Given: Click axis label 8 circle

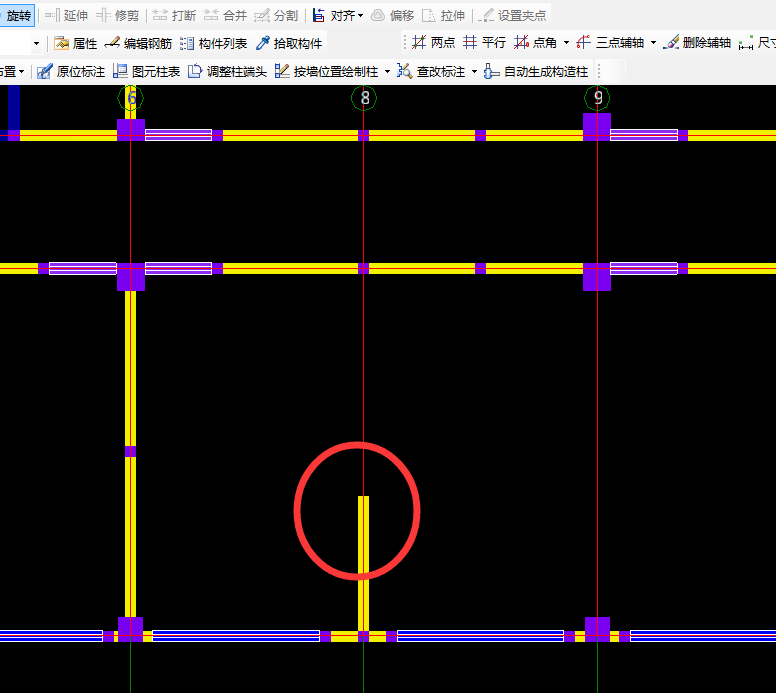Looking at the screenshot, I should [x=364, y=98].
